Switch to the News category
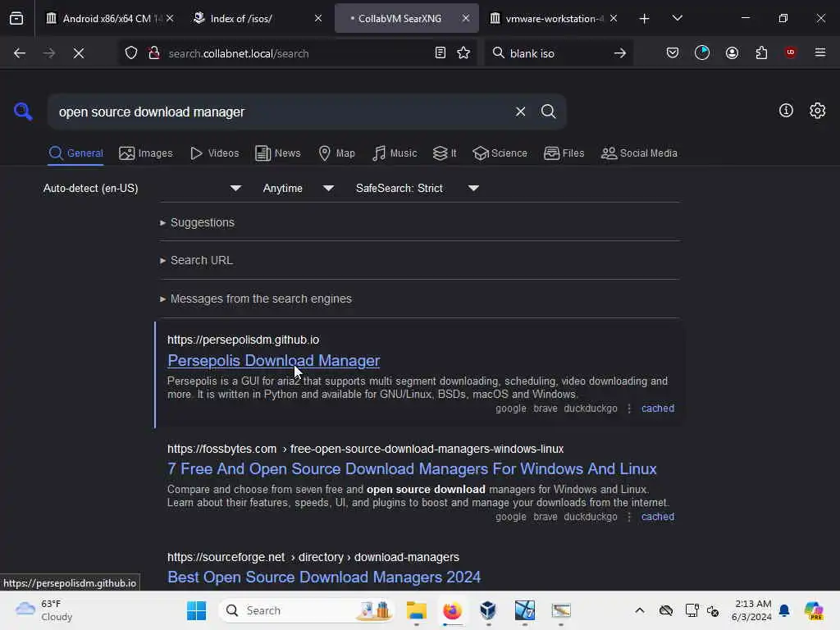The image size is (840, 630). pos(278,153)
